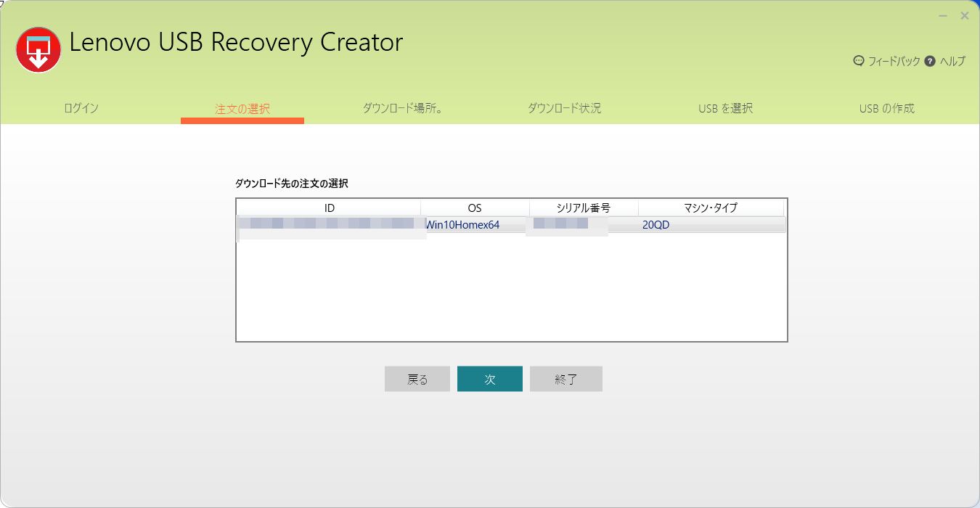The image size is (980, 508).
Task: Close the Recovery Creator window
Action: tap(965, 15)
